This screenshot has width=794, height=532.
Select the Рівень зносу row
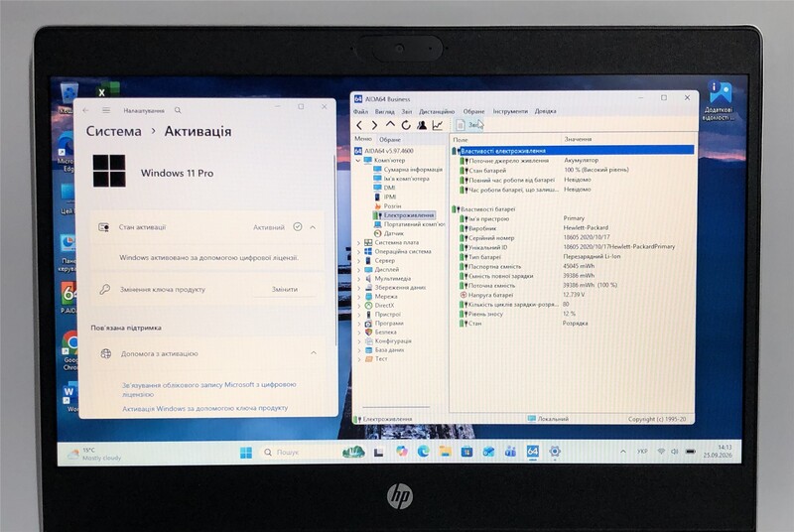click(573, 314)
